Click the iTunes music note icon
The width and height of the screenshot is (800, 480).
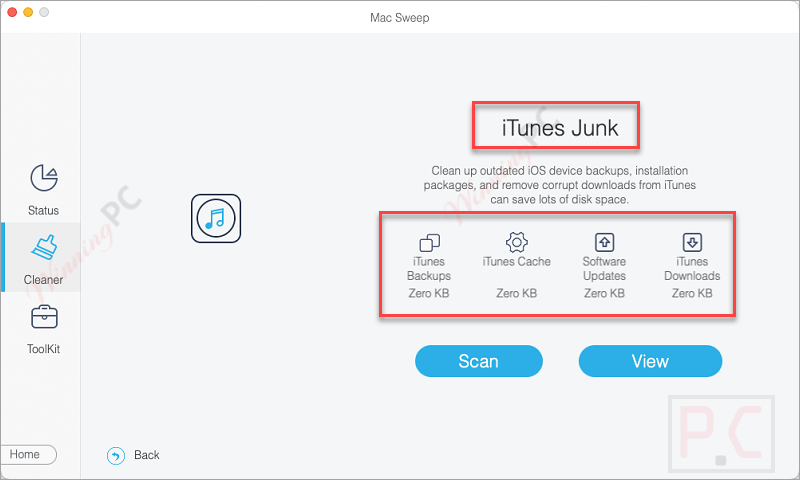216,218
